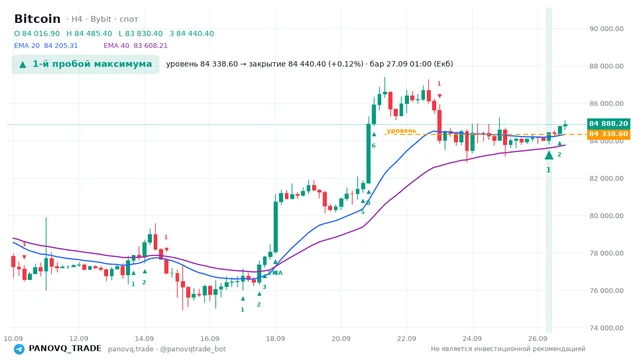The width and height of the screenshot is (640, 360).
Task: Click the '82 000.00' price axis label
Action: point(606,178)
